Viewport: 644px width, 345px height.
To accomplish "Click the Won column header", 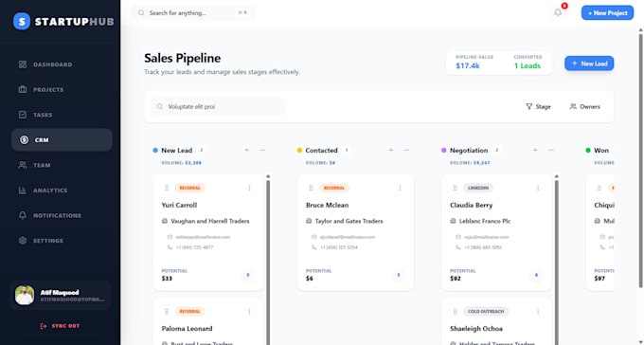I will coord(600,150).
